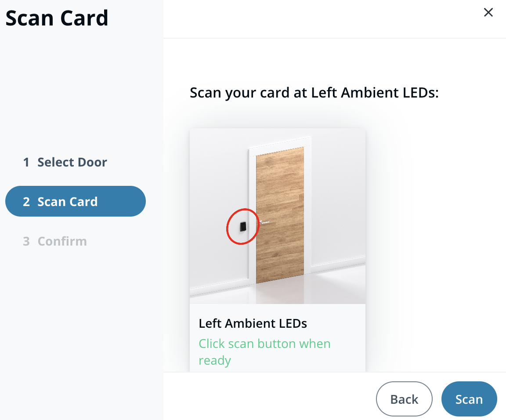Click the red-circled card reader

pyautogui.click(x=242, y=227)
